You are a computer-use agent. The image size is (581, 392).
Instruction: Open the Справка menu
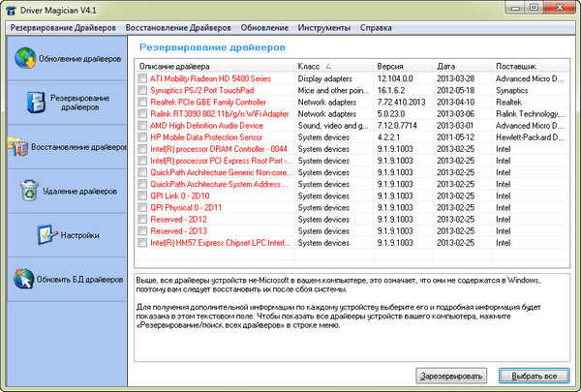coord(376,27)
